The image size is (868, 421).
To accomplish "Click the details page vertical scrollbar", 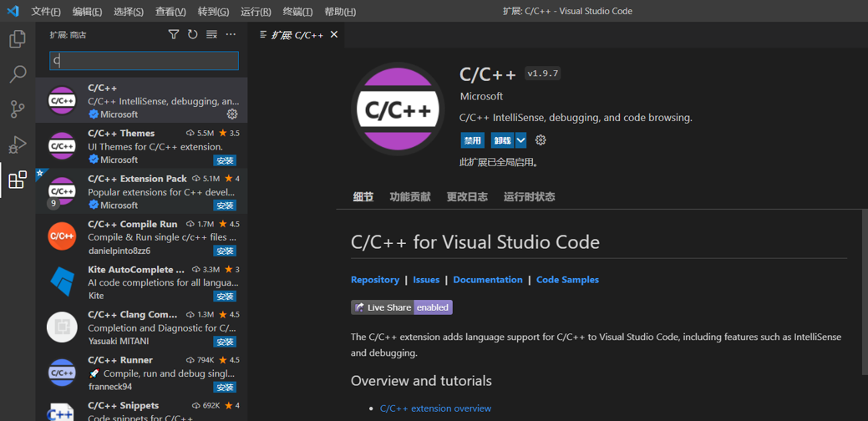I will (x=865, y=292).
